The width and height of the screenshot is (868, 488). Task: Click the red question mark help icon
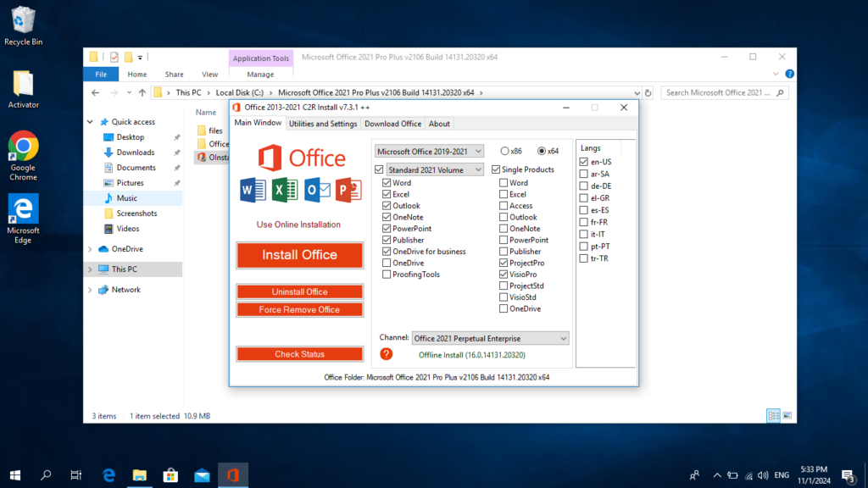[x=386, y=354]
